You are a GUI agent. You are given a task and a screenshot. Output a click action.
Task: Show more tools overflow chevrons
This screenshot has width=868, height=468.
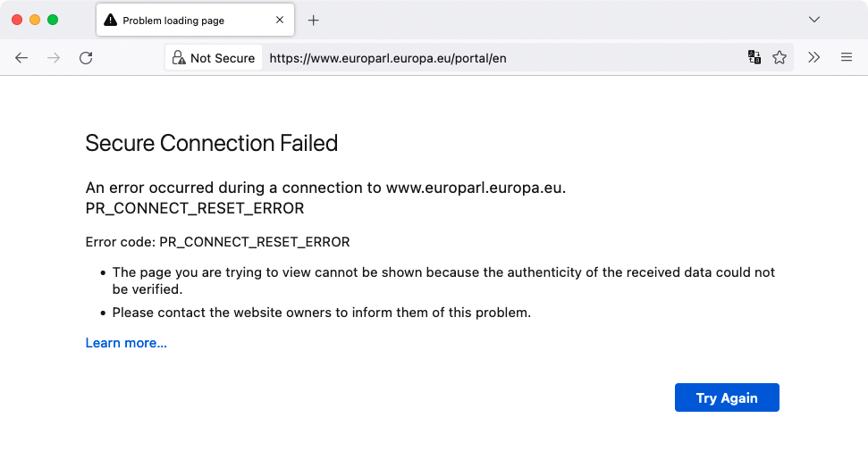pos(813,57)
